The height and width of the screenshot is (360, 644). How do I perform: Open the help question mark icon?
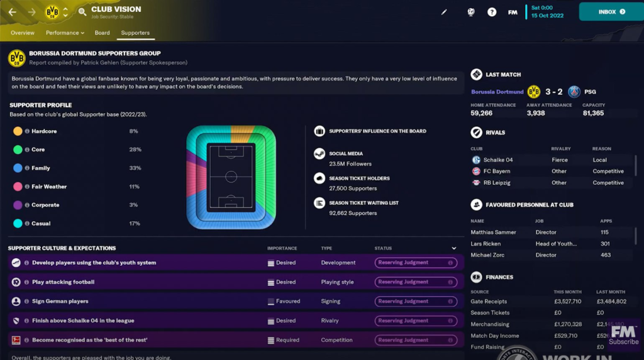point(492,12)
